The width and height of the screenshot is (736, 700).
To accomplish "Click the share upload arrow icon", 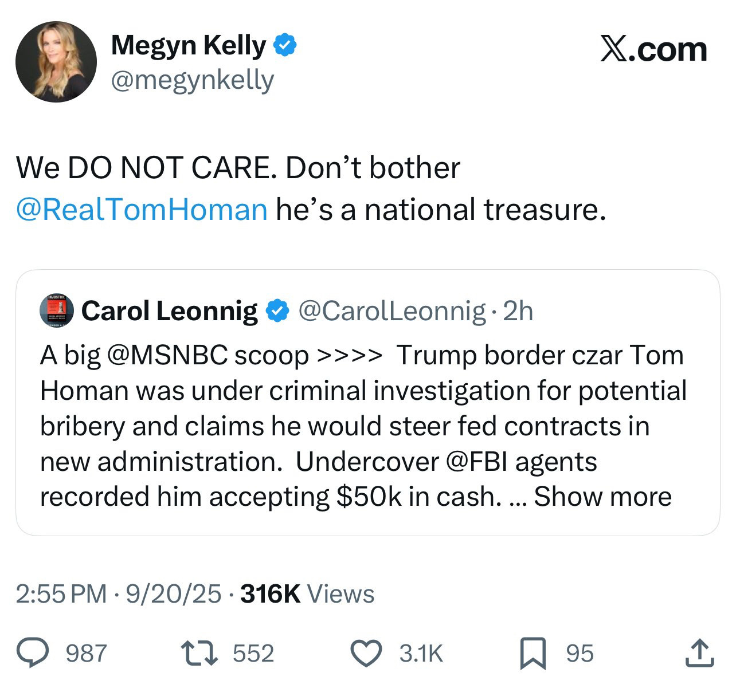I will click(x=700, y=654).
